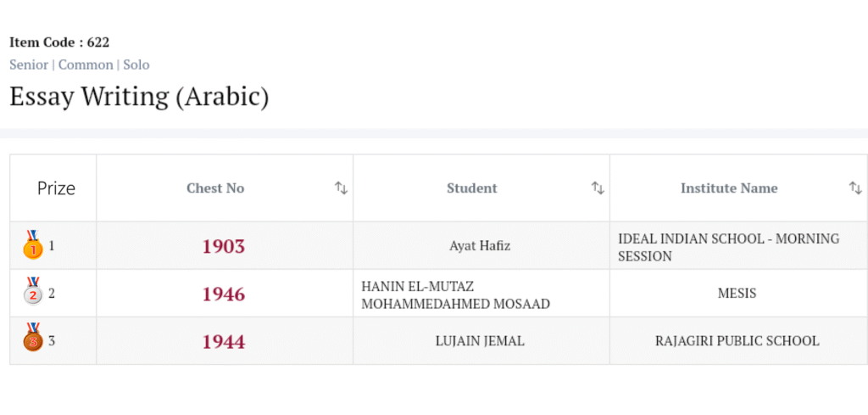Screen dimensions: 868x415
Task: Sort table by Chest No header
Action: [215, 188]
